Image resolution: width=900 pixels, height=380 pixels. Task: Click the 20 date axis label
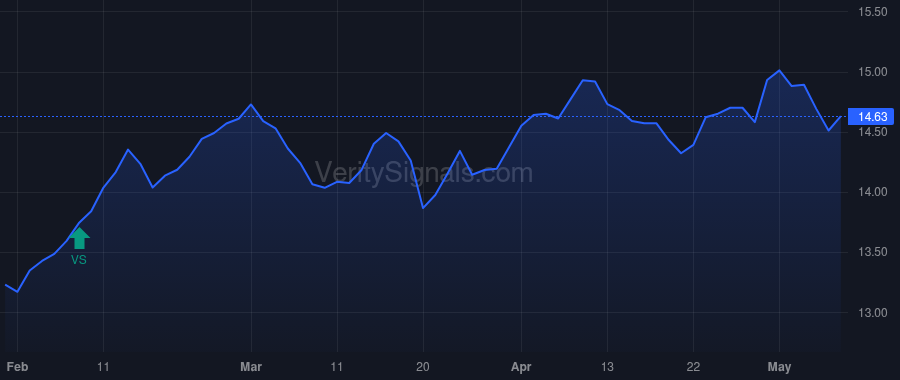click(423, 367)
